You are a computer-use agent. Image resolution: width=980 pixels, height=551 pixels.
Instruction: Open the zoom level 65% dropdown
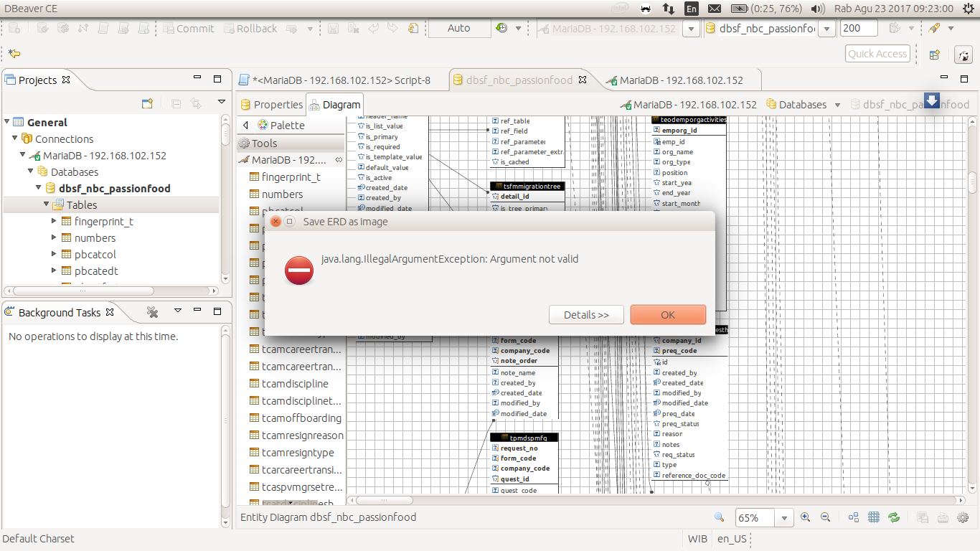tap(784, 518)
